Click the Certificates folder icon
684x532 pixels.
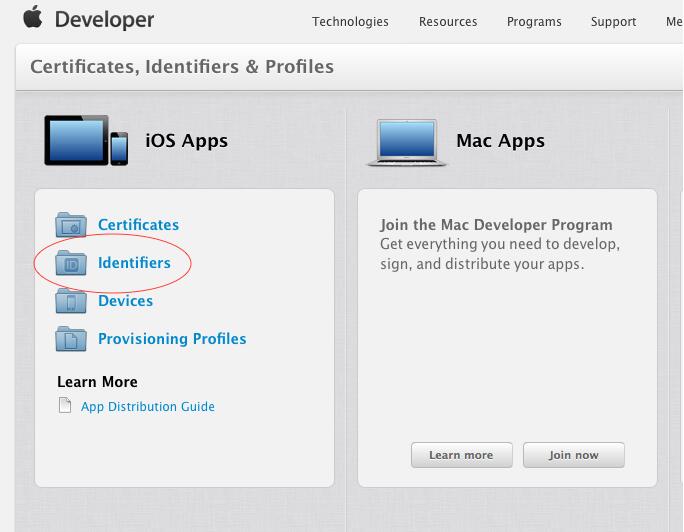click(x=71, y=225)
